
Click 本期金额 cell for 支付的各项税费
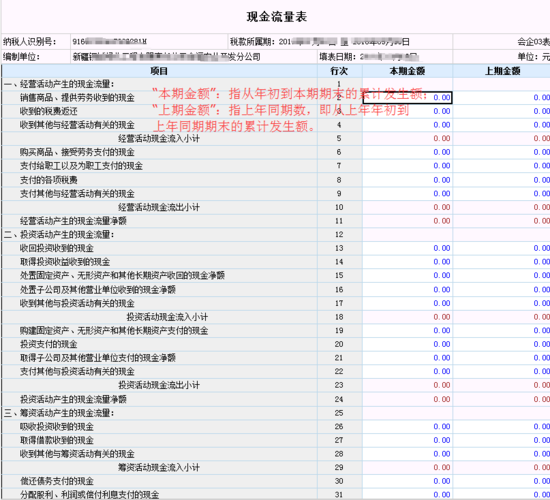click(x=407, y=180)
